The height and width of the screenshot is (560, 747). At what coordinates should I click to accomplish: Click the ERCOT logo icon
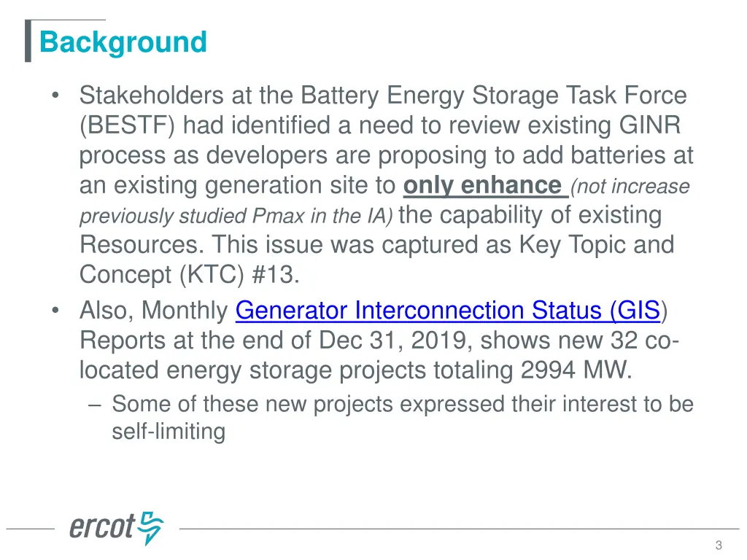click(117, 528)
